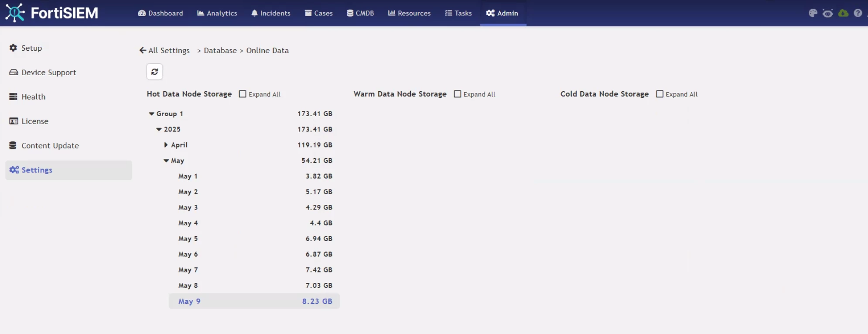Expand the April month node
Screen dimensions: 868x334
pyautogui.click(x=166, y=145)
